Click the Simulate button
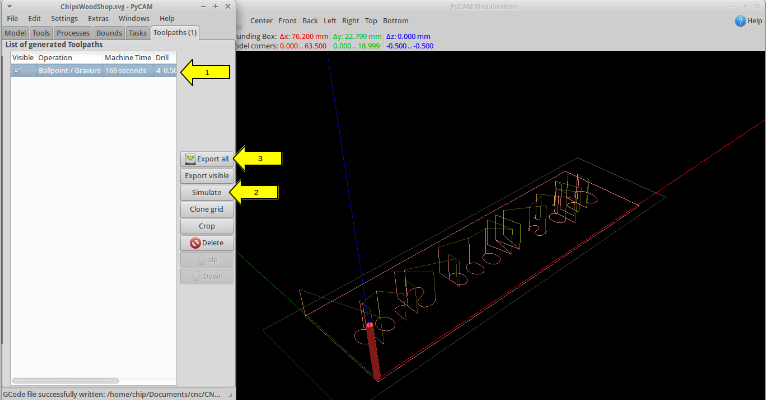The width and height of the screenshot is (768, 400). [x=207, y=192]
